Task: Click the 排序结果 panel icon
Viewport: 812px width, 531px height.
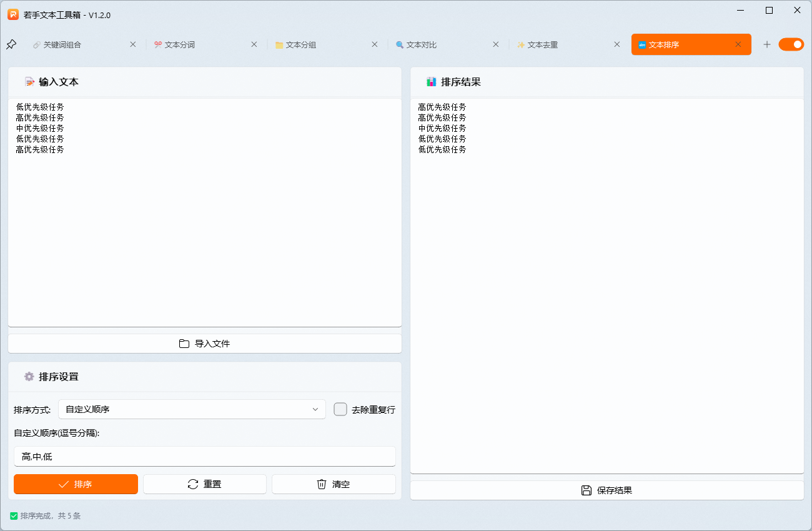Action: point(432,81)
